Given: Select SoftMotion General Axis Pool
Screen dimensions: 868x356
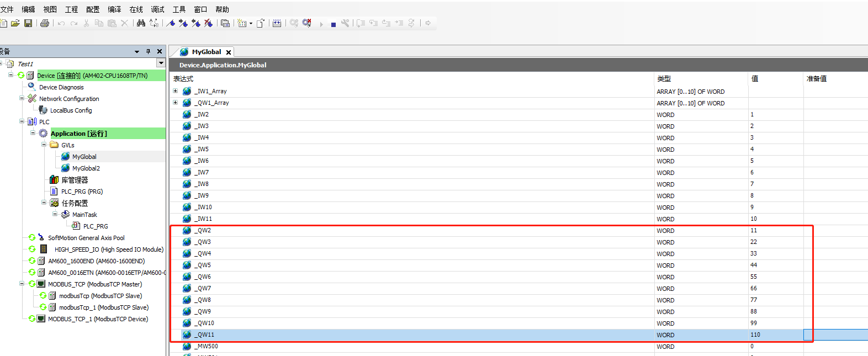Looking at the screenshot, I should (x=86, y=238).
